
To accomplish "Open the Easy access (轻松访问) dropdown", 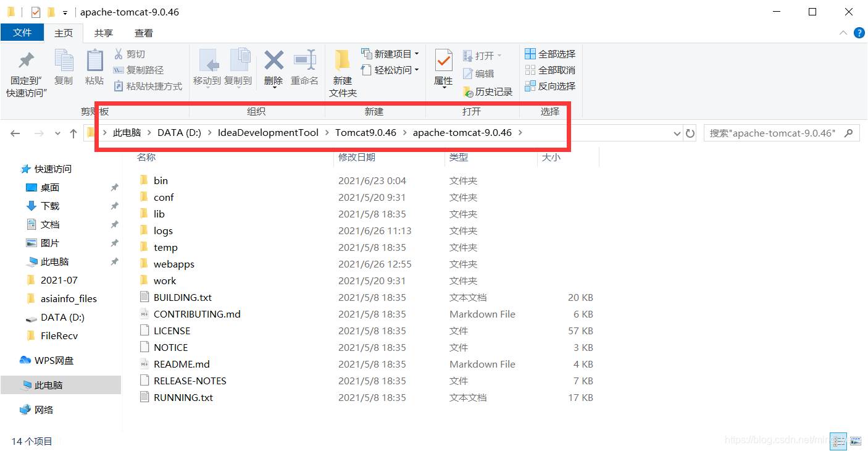I will [390, 70].
